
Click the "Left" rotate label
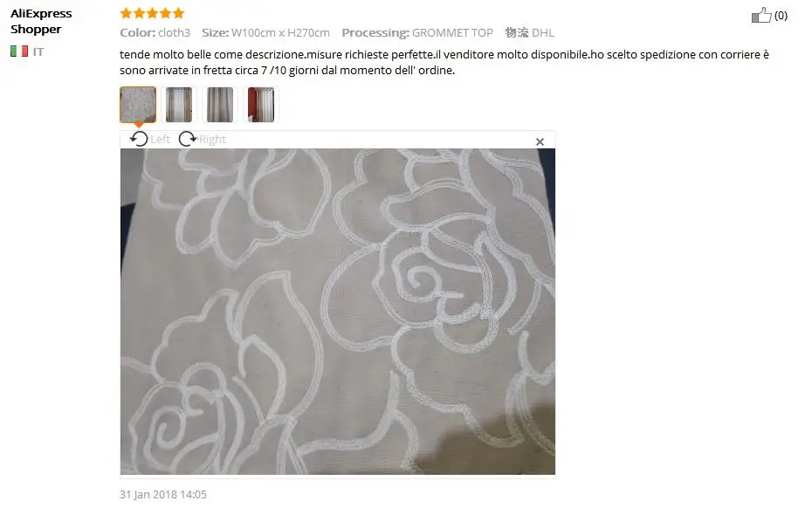click(160, 140)
